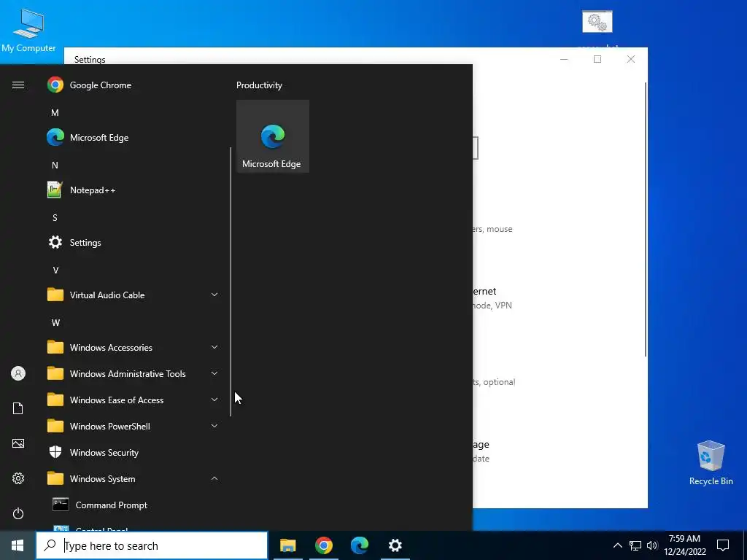
Task: Collapse the Windows System folder
Action: [x=133, y=478]
